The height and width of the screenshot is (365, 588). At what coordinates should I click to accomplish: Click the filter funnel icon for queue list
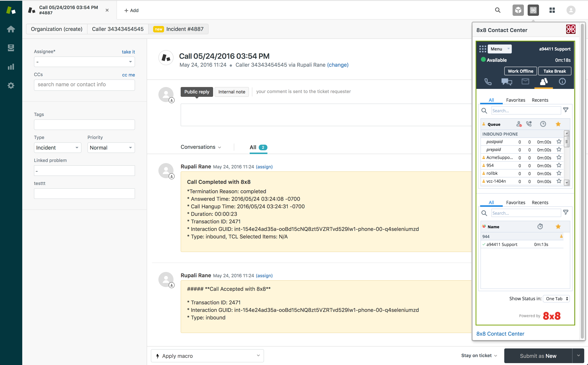pyautogui.click(x=566, y=110)
